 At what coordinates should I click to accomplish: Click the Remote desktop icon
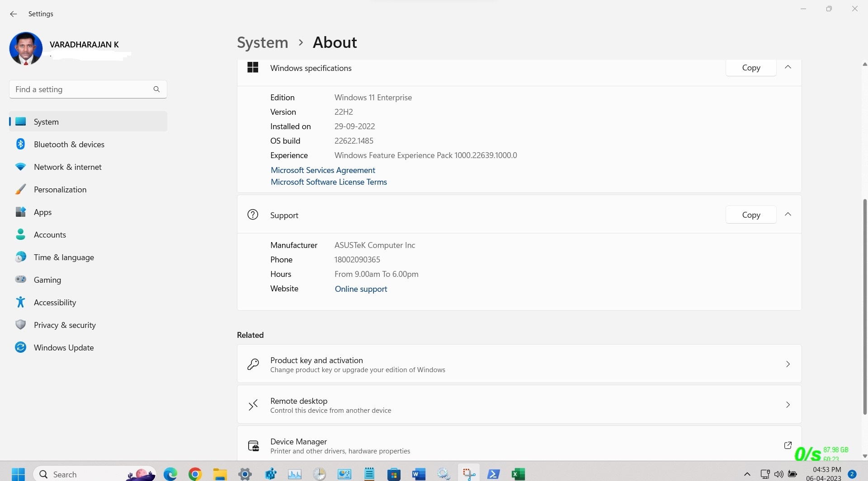click(253, 405)
